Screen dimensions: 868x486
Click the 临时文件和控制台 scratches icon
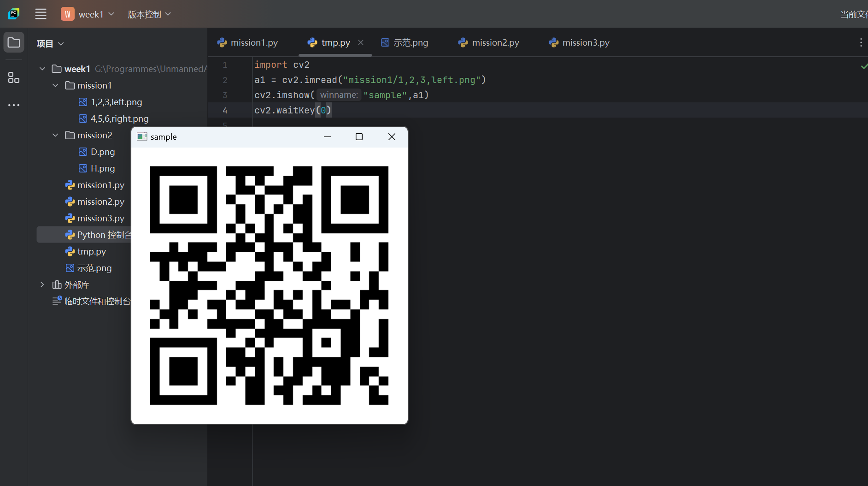(57, 301)
